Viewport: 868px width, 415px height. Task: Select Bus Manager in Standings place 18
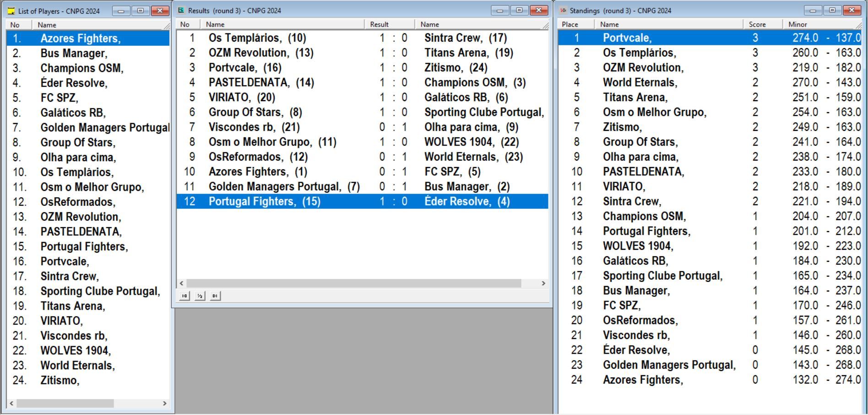710,291
